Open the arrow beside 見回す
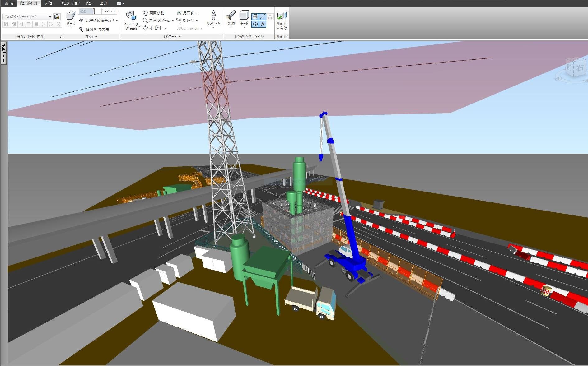588x366 pixels. [197, 13]
